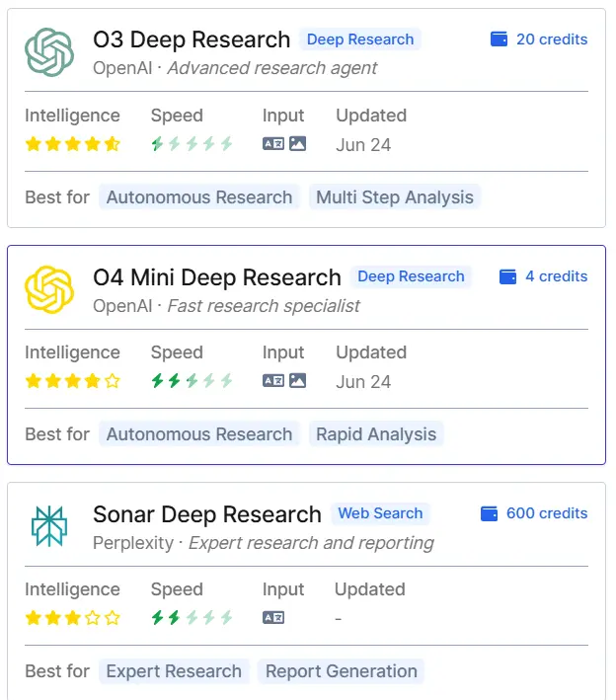Click the Web Search badge on Sonar card

click(380, 513)
